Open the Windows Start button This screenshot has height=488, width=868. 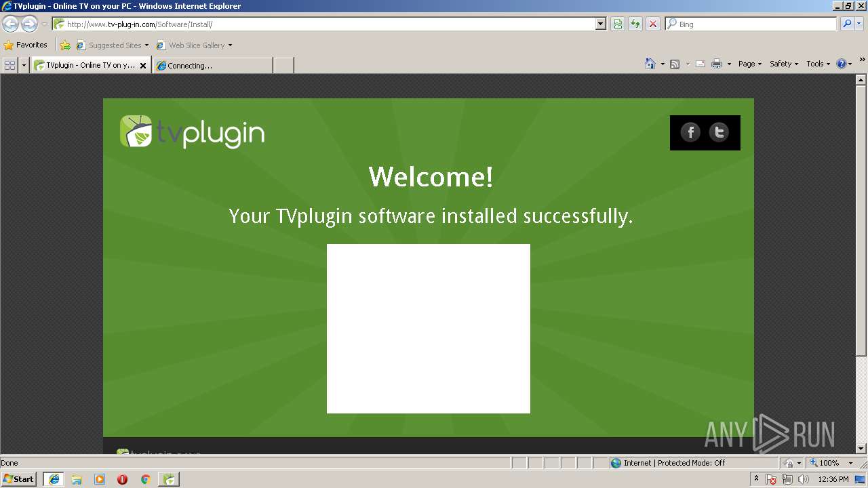click(18, 479)
